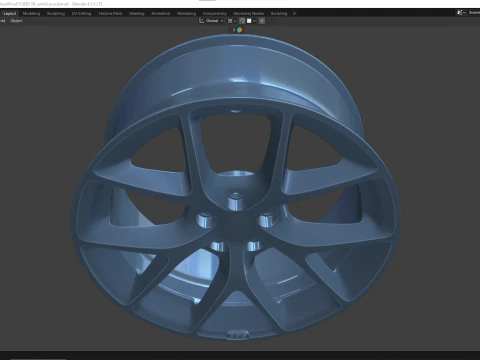Open the snapping options dropdown
Viewport: 480px width, 360px height.
coord(251,21)
